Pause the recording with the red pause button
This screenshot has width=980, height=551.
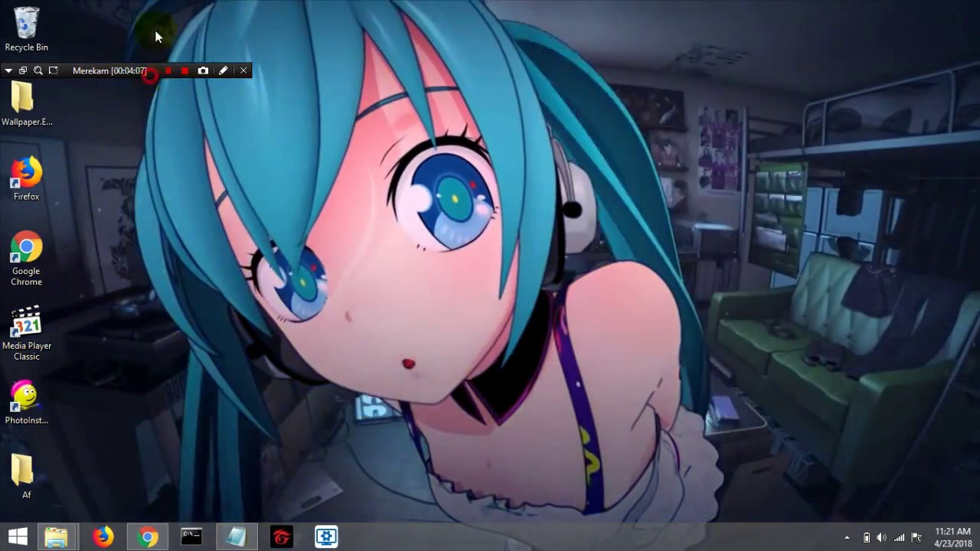(168, 70)
